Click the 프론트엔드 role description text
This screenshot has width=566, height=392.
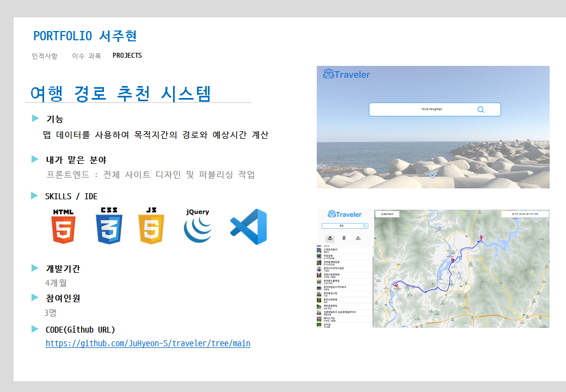tap(151, 175)
